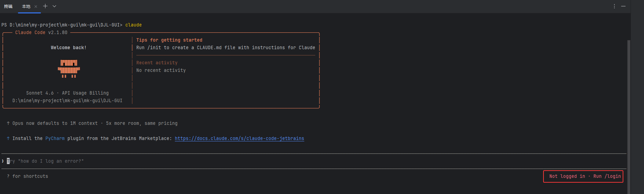Click the terminal vertical scrollbar
The image size is (644, 194).
[x=629, y=117]
